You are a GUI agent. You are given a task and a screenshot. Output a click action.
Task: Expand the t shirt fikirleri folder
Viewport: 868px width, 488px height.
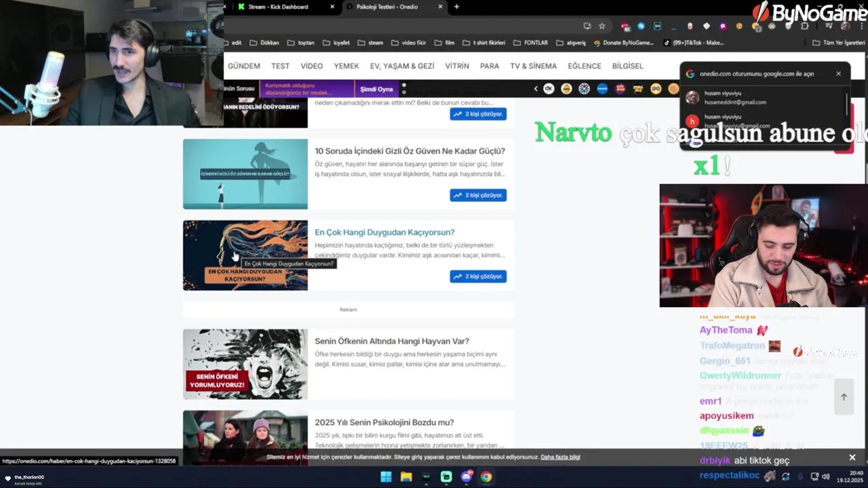point(484,43)
